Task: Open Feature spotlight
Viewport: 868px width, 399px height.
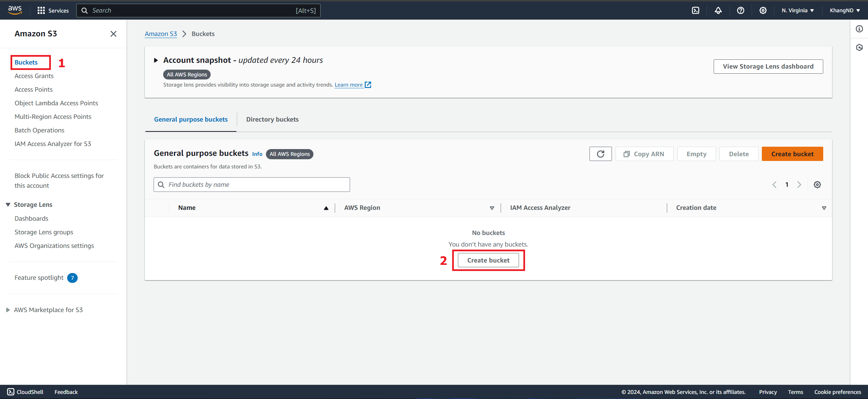Action: pyautogui.click(x=39, y=277)
